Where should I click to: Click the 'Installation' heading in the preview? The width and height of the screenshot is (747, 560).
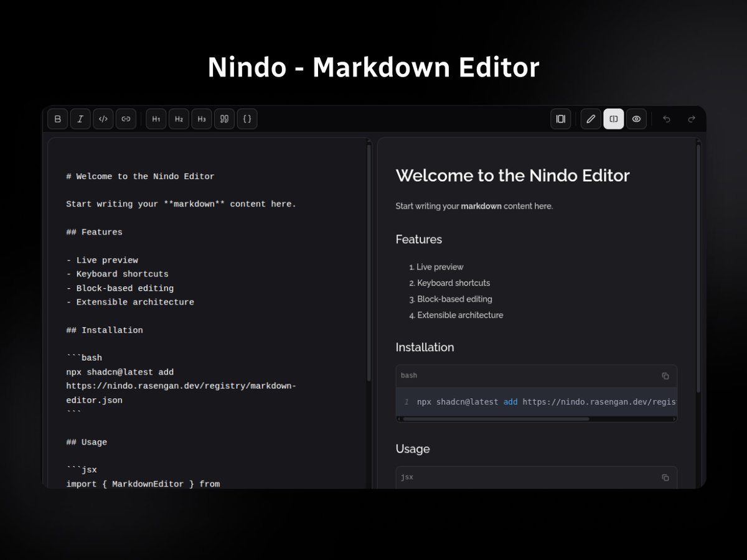point(425,347)
